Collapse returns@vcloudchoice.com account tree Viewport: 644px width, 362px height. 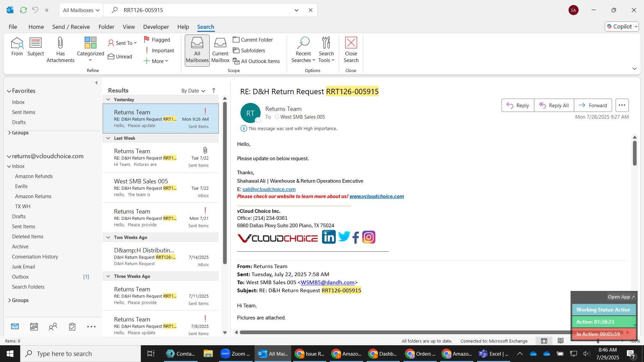(x=9, y=156)
